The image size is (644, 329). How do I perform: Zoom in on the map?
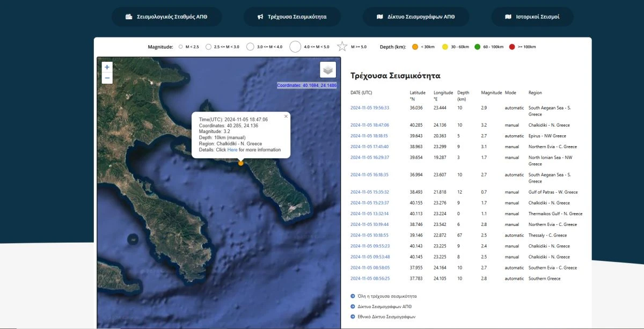[107, 67]
